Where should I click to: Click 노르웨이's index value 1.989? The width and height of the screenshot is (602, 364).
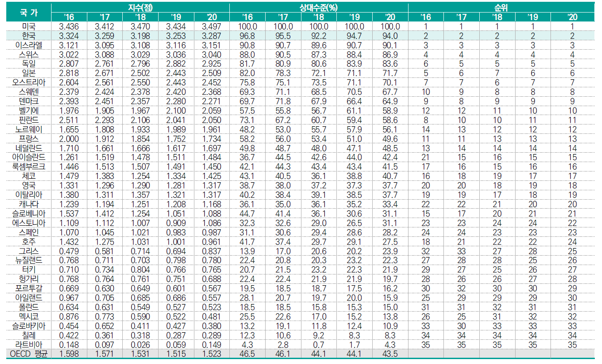tap(176, 129)
